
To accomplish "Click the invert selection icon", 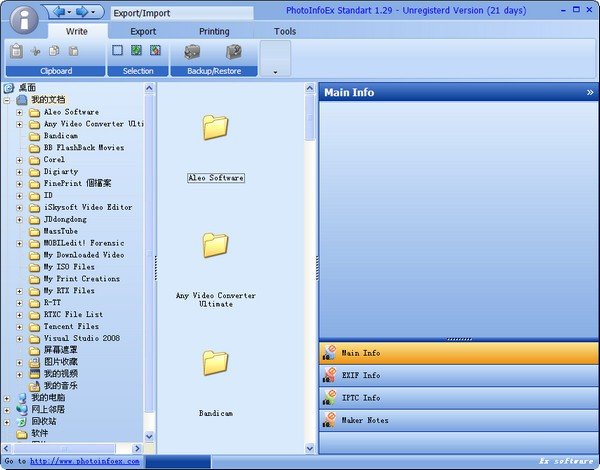I will coord(155,50).
